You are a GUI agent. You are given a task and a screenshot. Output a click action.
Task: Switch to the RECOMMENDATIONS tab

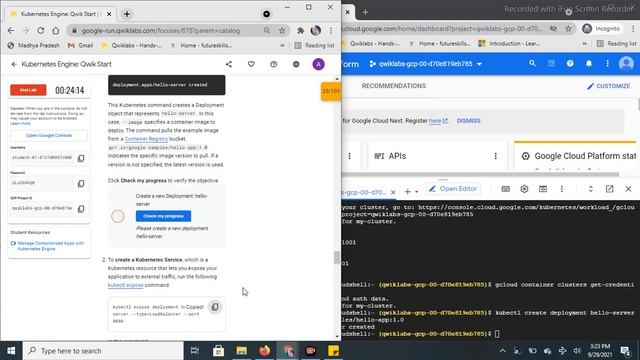pos(393,86)
